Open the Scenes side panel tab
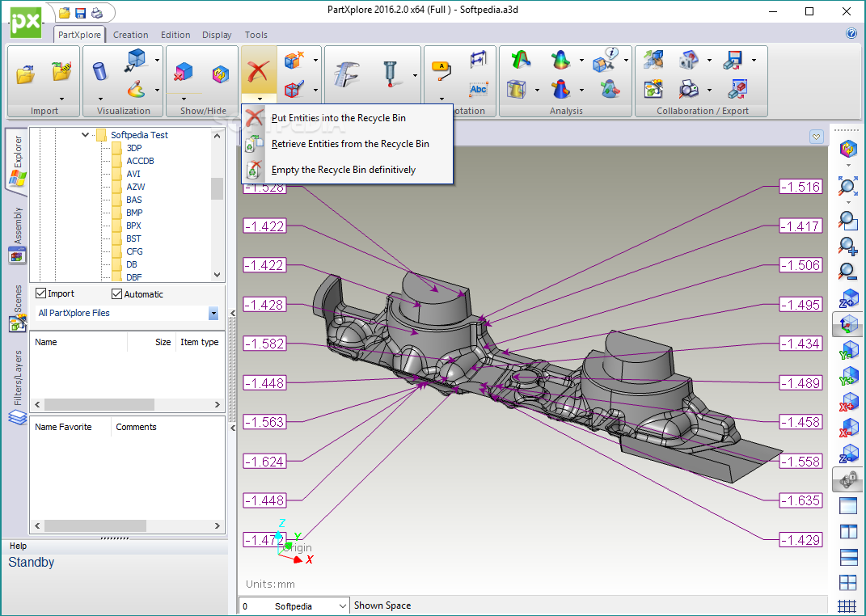 click(16, 308)
